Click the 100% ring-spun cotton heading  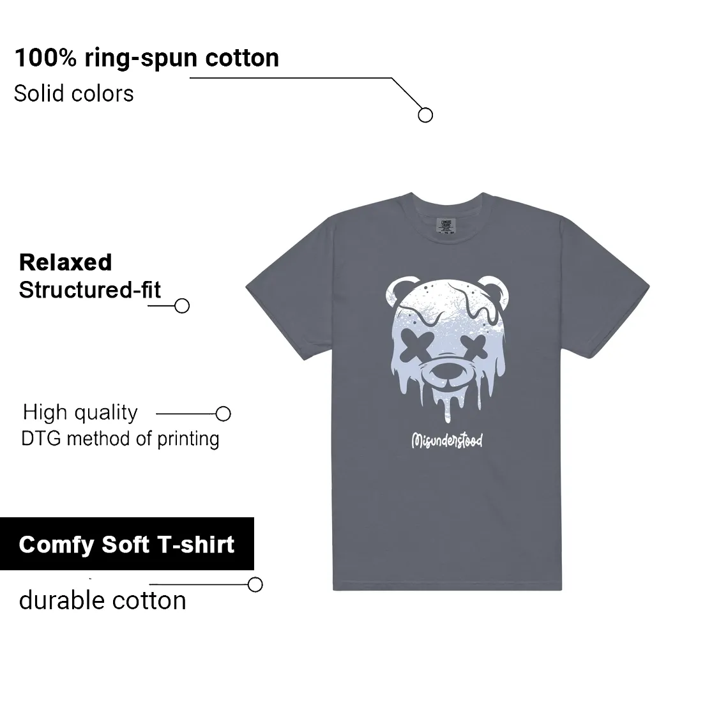point(147,58)
